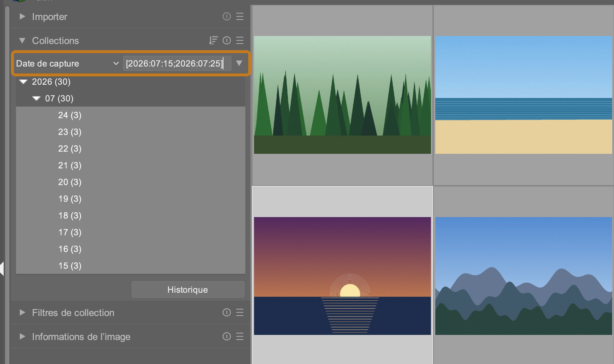The image size is (614, 364).
Task: Select day 16 (3) in the tree
Action: (130, 249)
